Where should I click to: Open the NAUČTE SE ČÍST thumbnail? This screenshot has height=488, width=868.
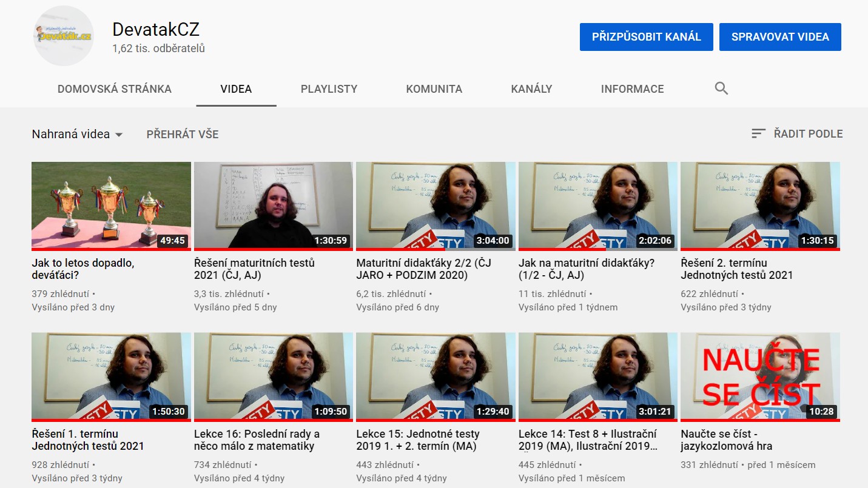760,376
